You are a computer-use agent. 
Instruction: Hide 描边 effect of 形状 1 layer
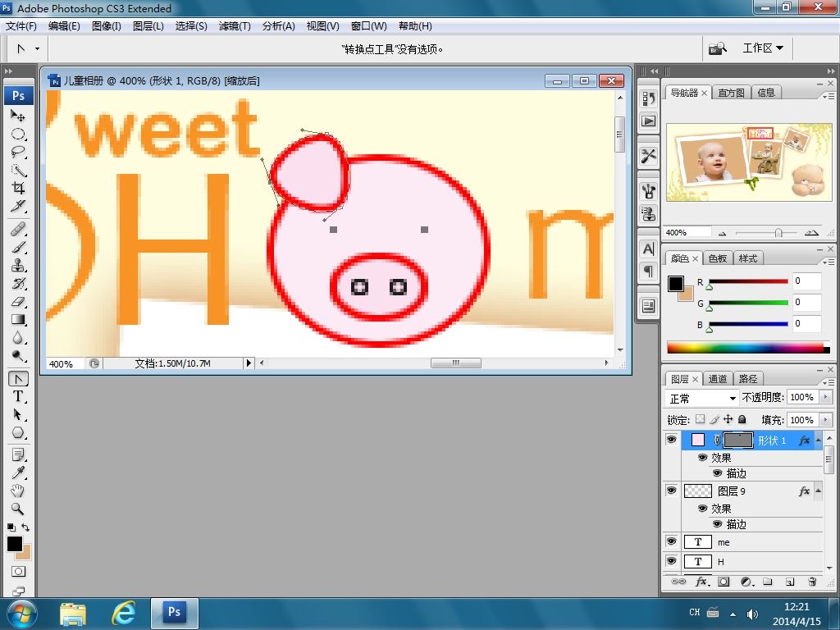tap(718, 473)
